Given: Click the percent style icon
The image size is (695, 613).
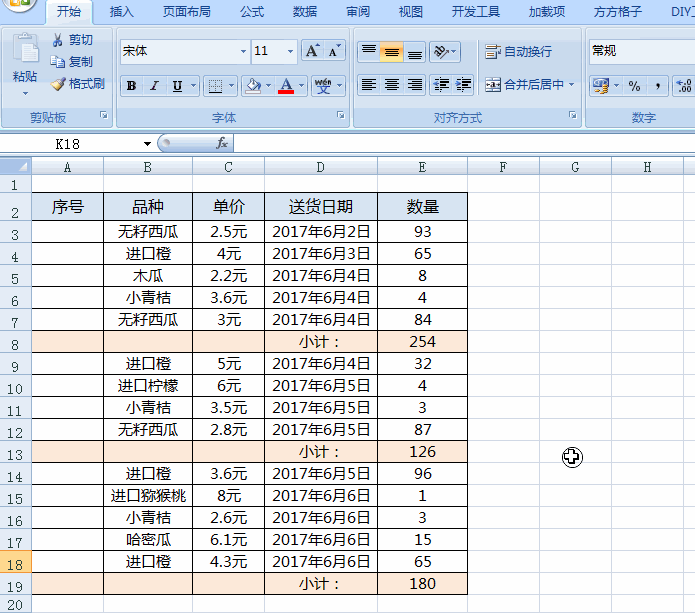Looking at the screenshot, I should coord(634,86).
